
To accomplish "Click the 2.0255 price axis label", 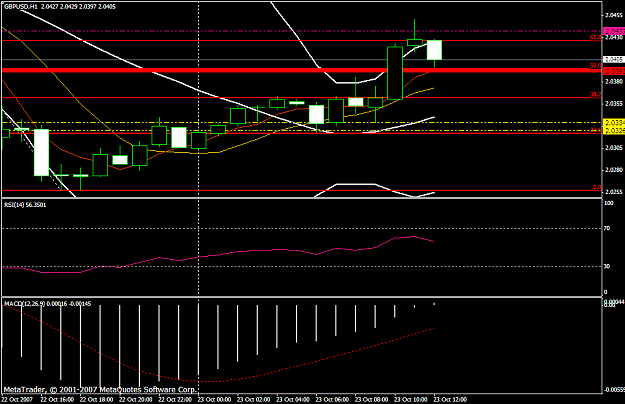I will 613,192.
